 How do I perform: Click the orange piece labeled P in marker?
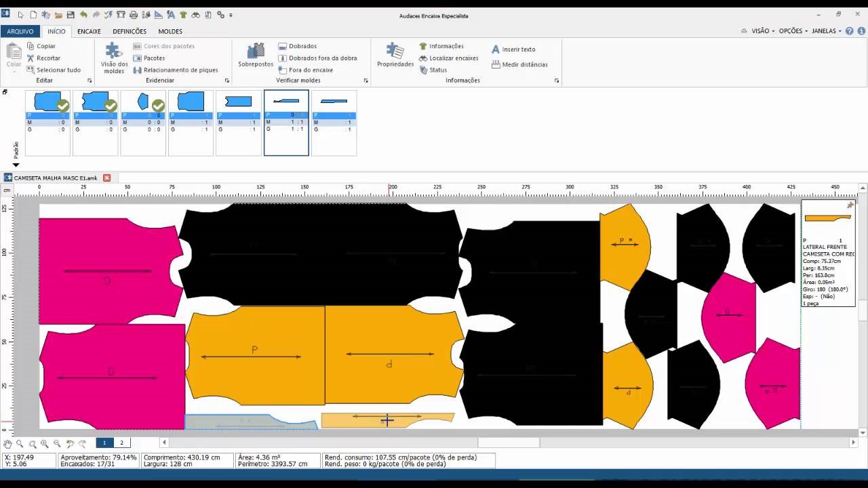click(255, 354)
